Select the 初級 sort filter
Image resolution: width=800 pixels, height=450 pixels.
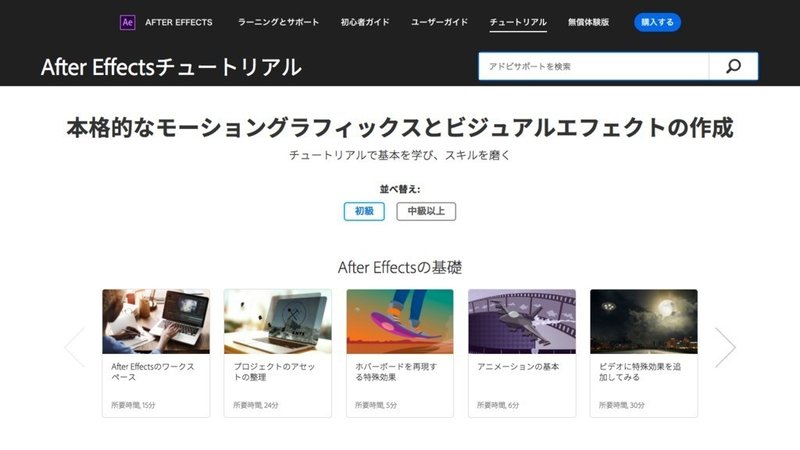[364, 211]
